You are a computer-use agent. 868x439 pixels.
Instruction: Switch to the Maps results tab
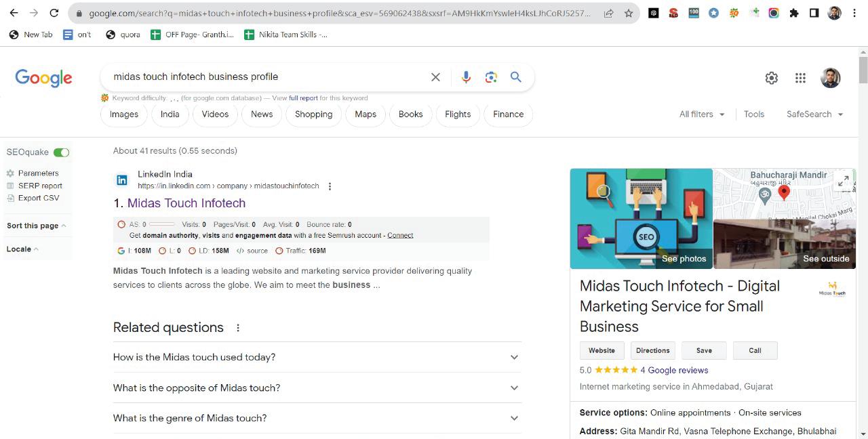(x=366, y=114)
